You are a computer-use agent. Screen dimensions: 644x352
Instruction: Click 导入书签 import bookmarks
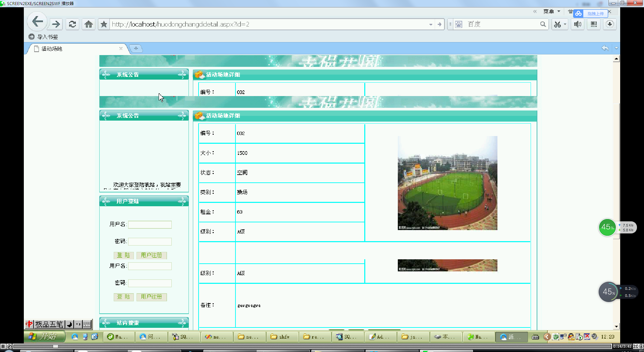(44, 37)
